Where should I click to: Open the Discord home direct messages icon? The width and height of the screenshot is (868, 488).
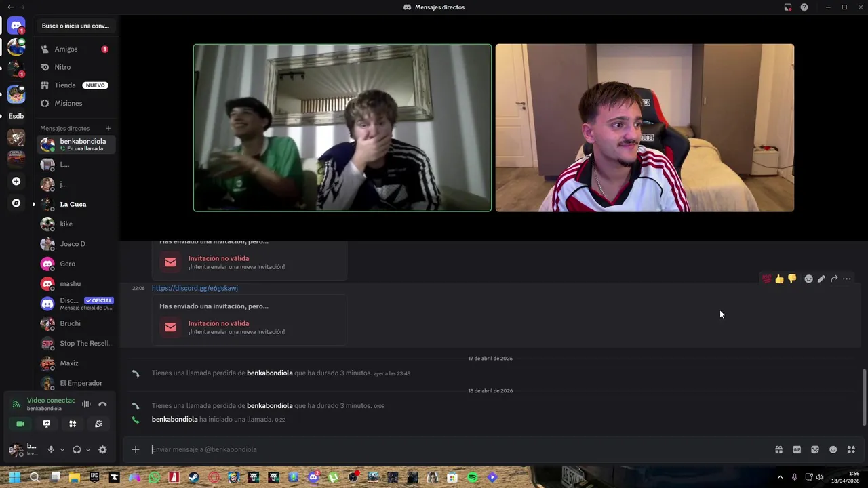(x=16, y=26)
